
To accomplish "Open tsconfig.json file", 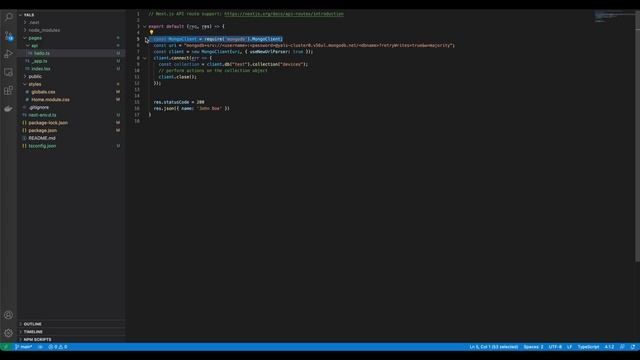I will (71, 146).
